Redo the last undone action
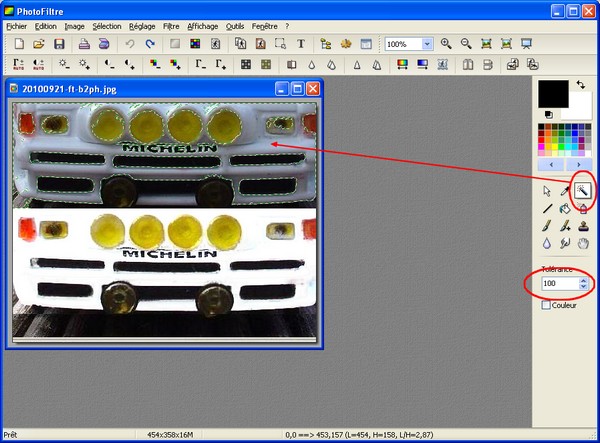 [150, 44]
